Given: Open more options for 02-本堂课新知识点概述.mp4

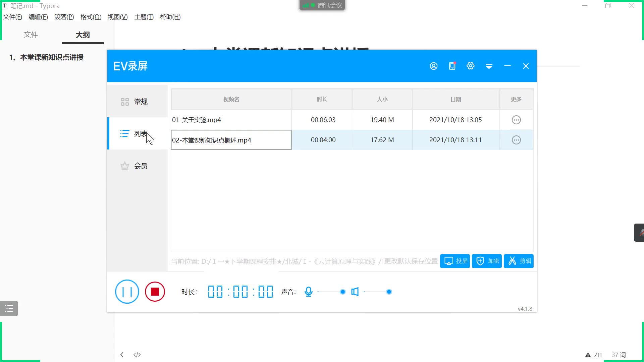Looking at the screenshot, I should (x=516, y=140).
